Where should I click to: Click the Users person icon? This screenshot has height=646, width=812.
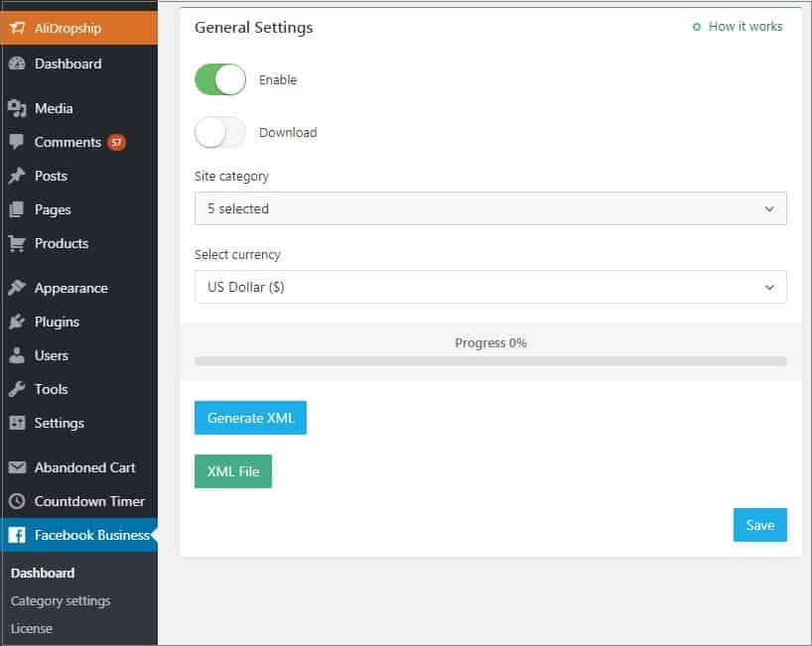pyautogui.click(x=17, y=355)
